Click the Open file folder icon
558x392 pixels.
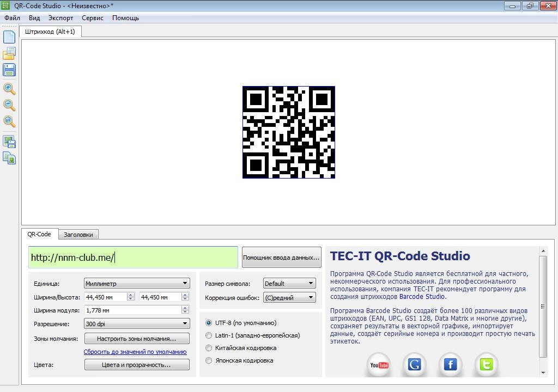click(x=9, y=53)
